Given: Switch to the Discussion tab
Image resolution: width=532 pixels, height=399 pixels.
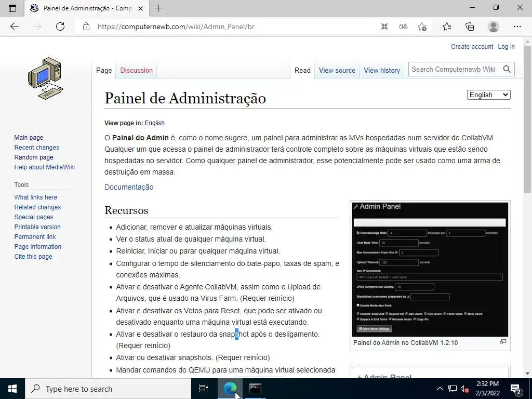Looking at the screenshot, I should pos(137,70).
